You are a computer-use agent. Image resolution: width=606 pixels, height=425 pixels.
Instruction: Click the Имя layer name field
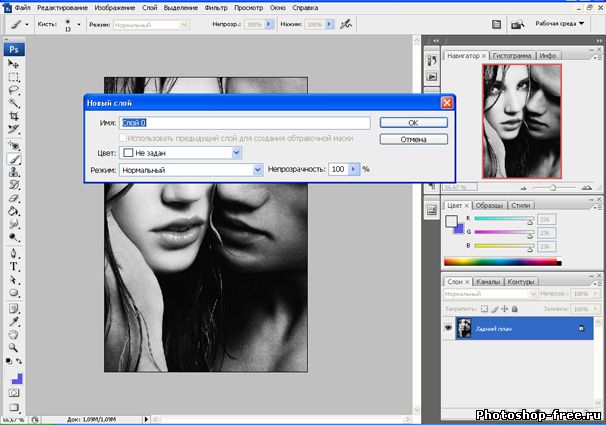pyautogui.click(x=245, y=122)
